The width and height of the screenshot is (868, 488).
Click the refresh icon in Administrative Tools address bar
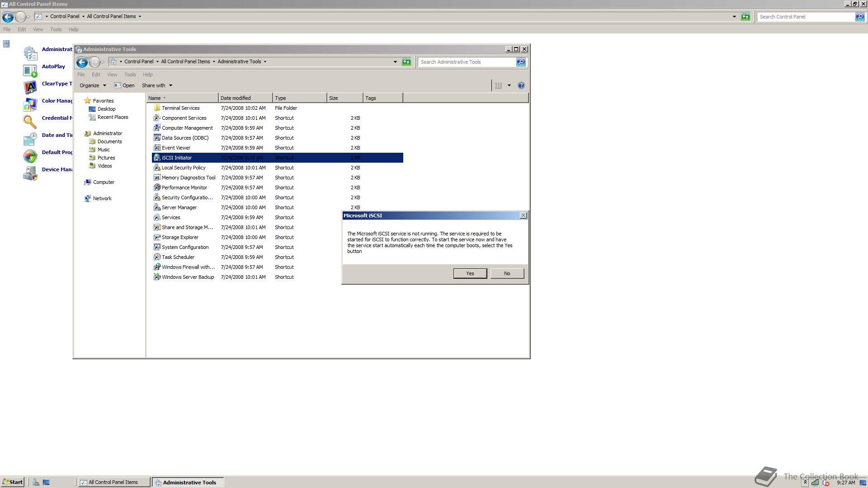coord(406,62)
